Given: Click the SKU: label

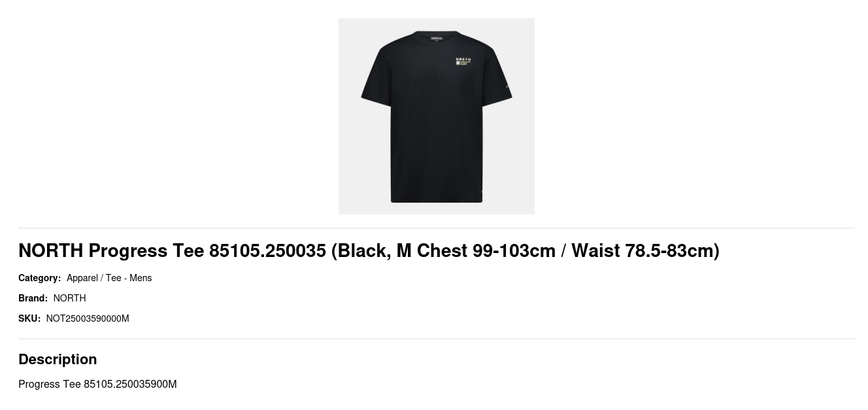Looking at the screenshot, I should [29, 318].
